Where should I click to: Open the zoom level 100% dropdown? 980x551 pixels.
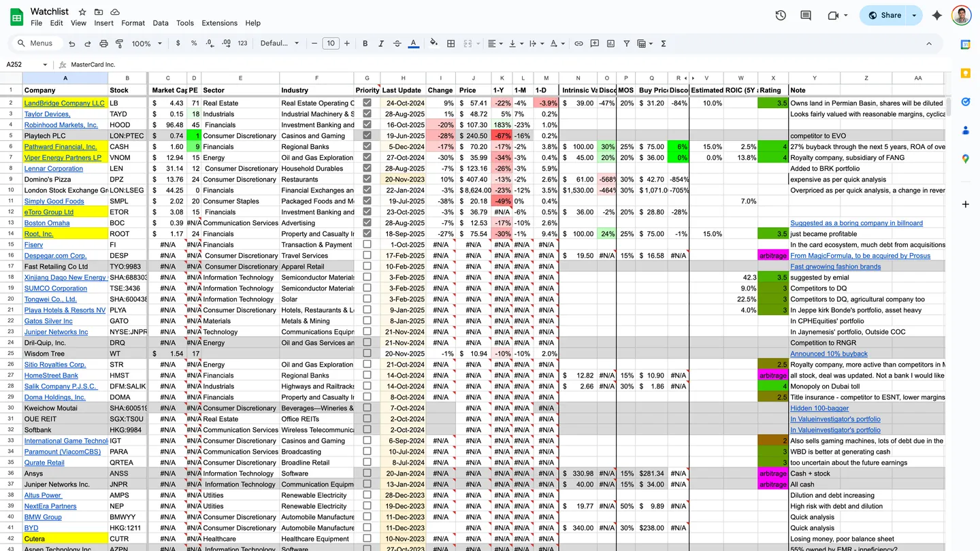point(147,44)
